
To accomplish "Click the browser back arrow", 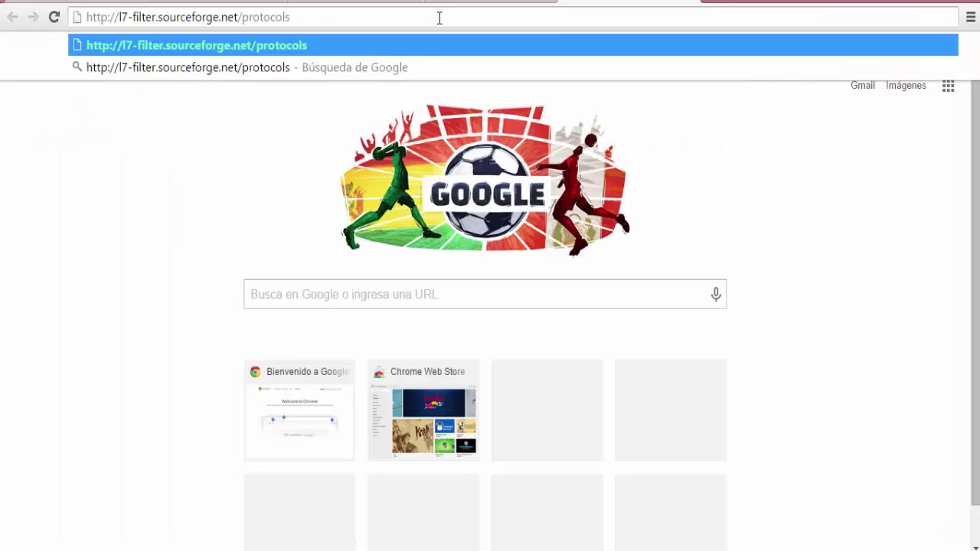I will coord(12,17).
